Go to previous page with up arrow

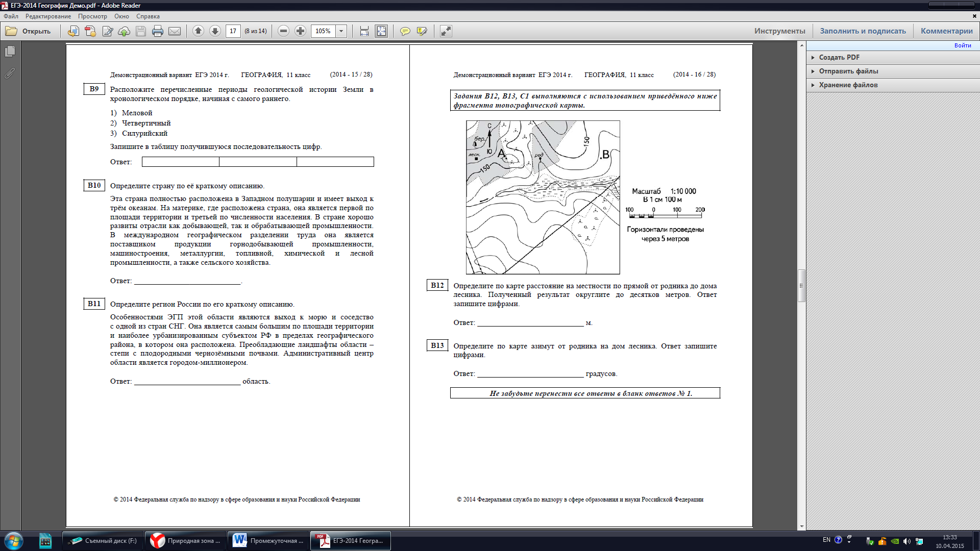[198, 31]
